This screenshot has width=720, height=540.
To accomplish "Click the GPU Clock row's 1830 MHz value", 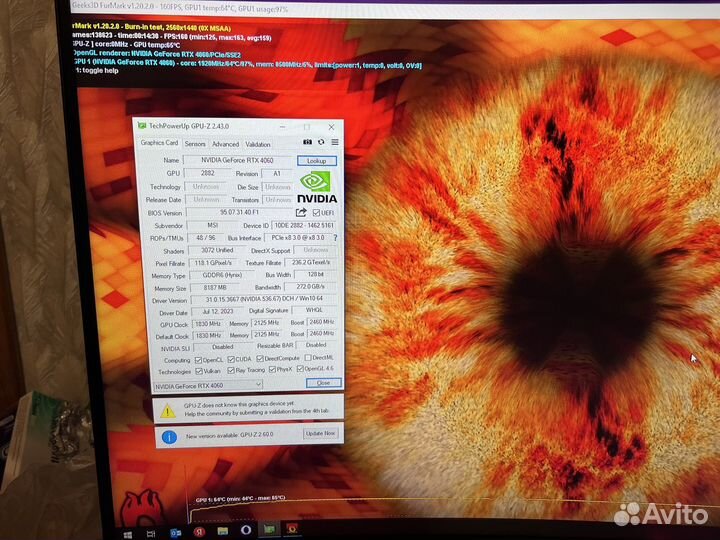I will click(x=208, y=324).
